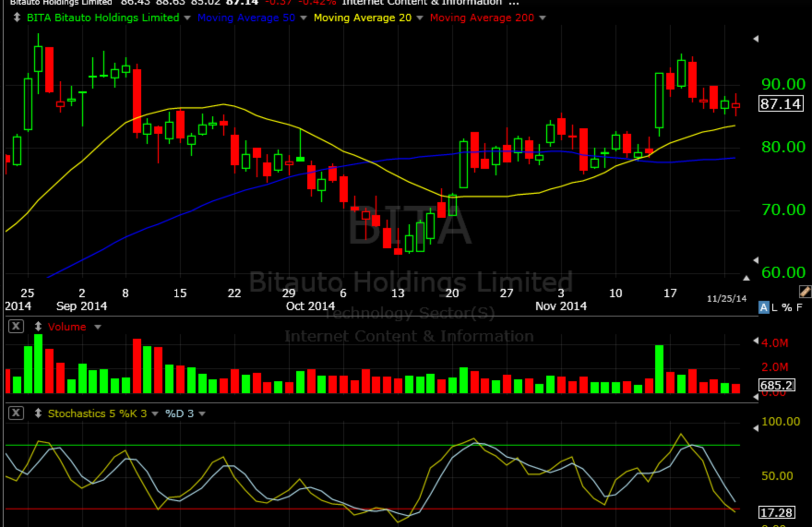Image resolution: width=812 pixels, height=527 pixels.
Task: Click the BITA Bitauto Holdings Limited label
Action: pos(103,18)
